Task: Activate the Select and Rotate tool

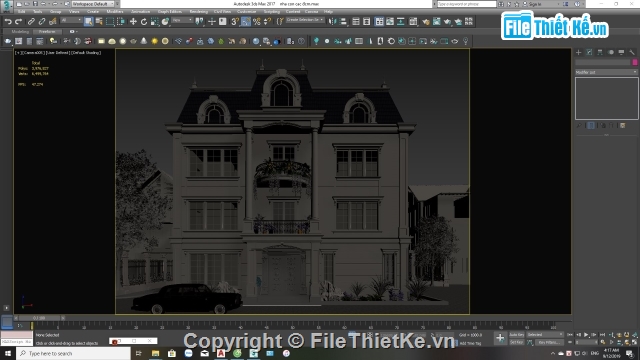Action: tap(144, 21)
